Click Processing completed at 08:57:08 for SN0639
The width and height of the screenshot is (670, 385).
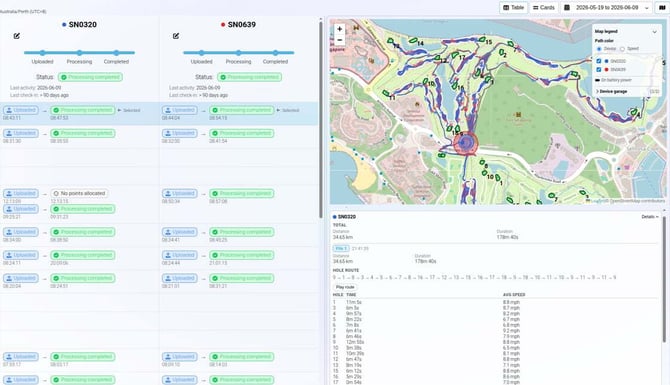tap(242, 194)
